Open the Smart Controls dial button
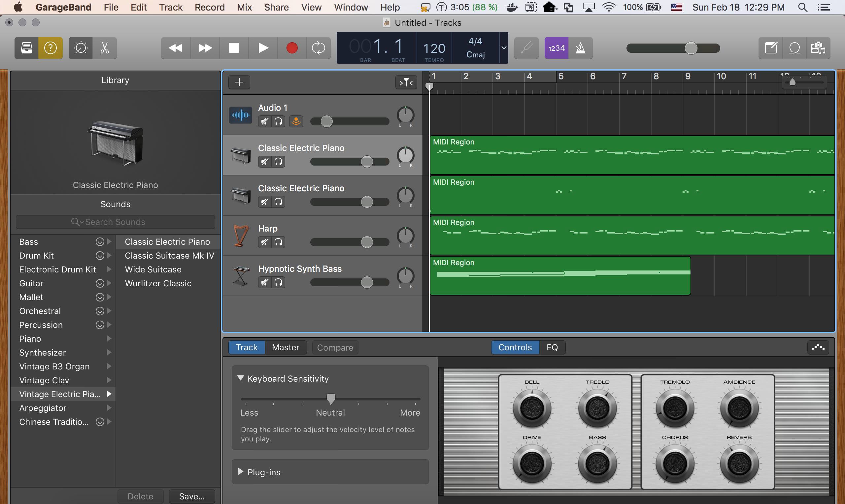The width and height of the screenshot is (845, 504). (81, 48)
